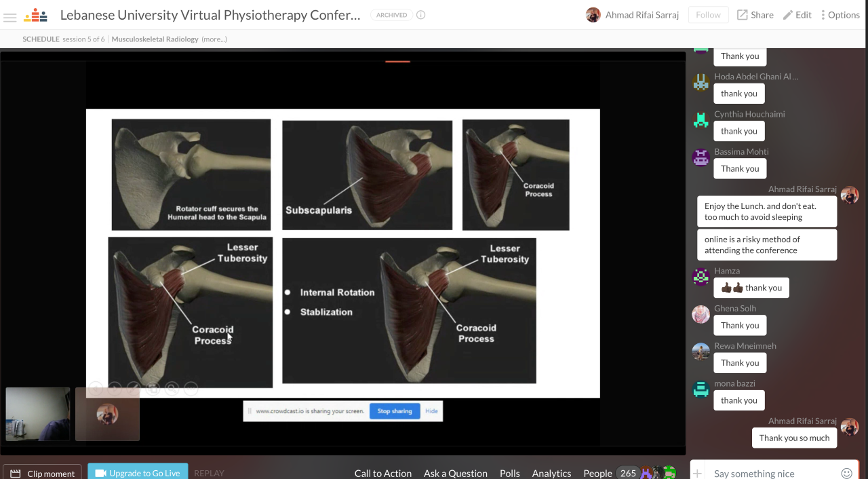
Task: Expand the People attendee list
Action: 597,473
